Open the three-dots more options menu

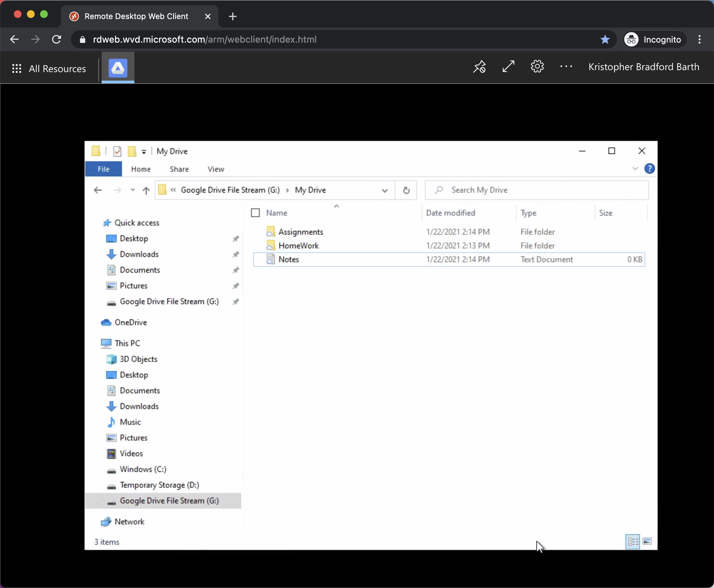[x=566, y=67]
